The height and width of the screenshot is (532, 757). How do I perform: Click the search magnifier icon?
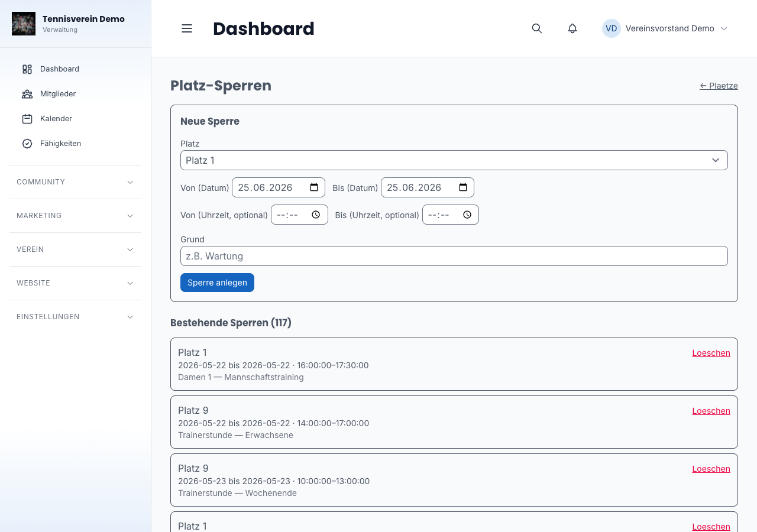(537, 28)
